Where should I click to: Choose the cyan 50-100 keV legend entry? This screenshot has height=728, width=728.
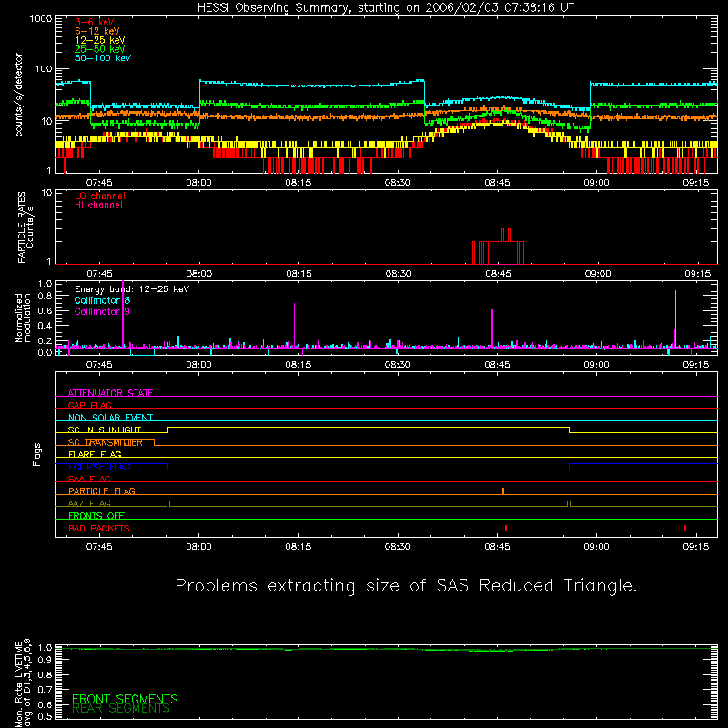(x=103, y=58)
